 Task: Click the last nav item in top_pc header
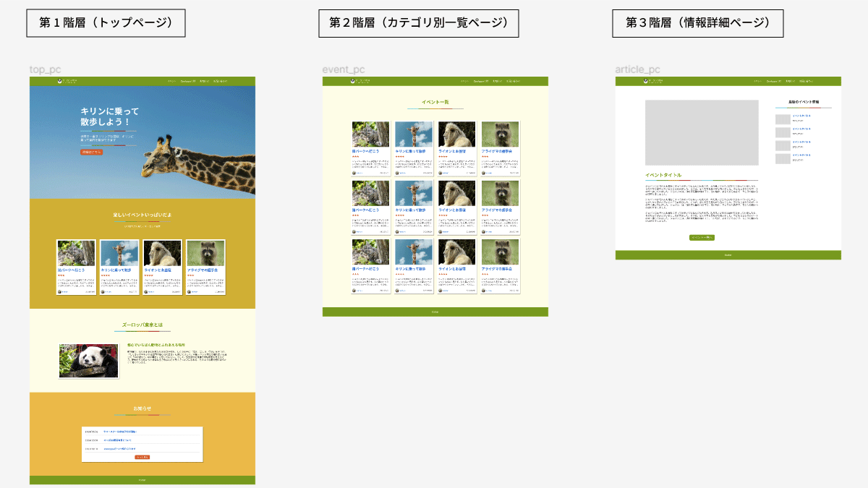click(x=220, y=81)
